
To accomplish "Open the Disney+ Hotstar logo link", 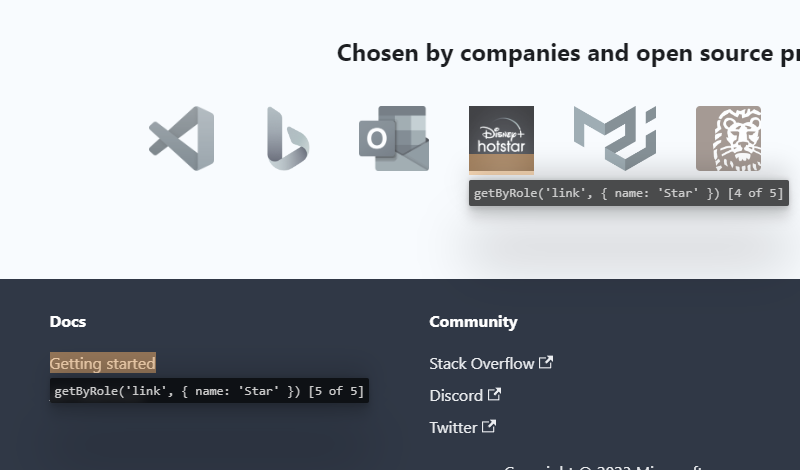I will (502, 140).
